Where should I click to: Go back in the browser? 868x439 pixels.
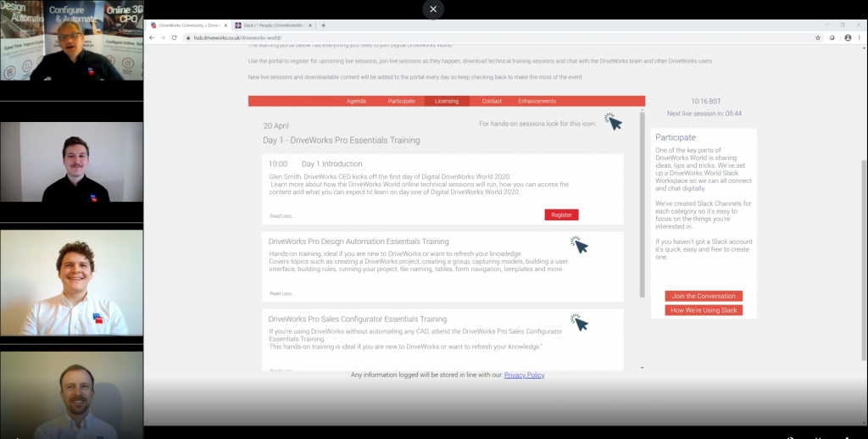point(153,37)
